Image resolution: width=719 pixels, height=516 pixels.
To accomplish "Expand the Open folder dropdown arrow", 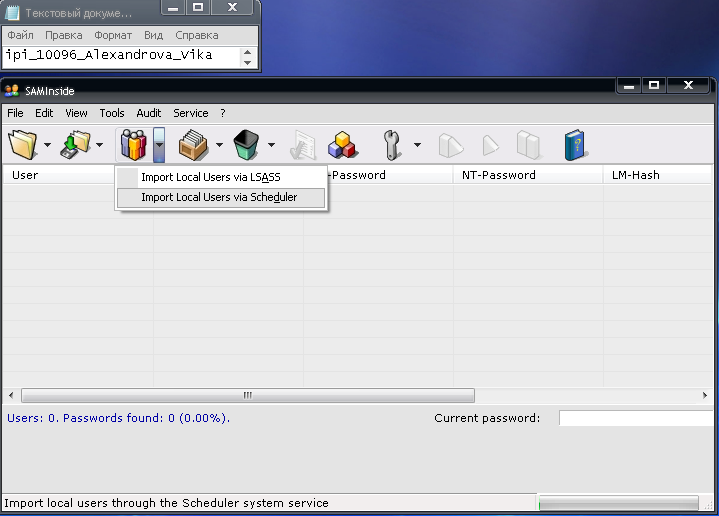I will click(47, 145).
